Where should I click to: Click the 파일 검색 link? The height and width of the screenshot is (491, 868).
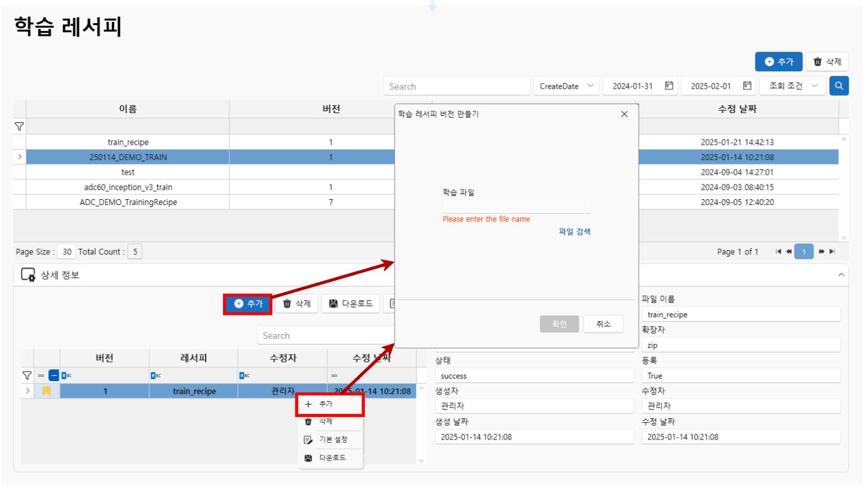pyautogui.click(x=574, y=233)
